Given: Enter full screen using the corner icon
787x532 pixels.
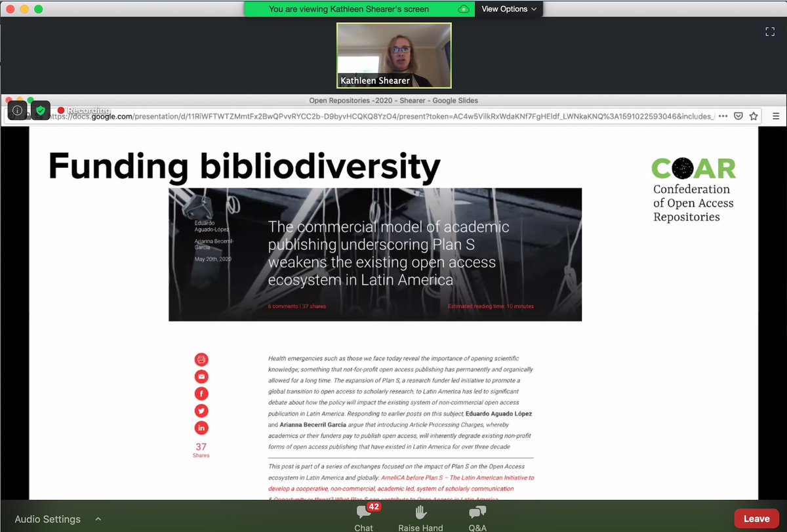Looking at the screenshot, I should point(770,31).
